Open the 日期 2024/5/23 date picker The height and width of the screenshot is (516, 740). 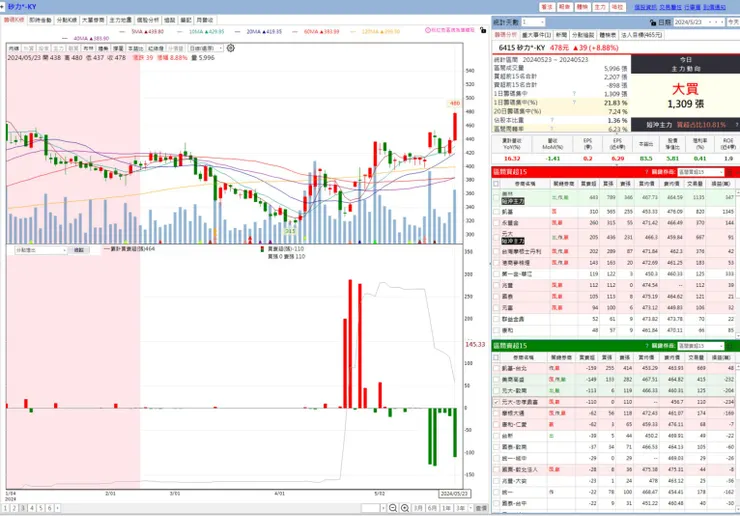[698, 22]
